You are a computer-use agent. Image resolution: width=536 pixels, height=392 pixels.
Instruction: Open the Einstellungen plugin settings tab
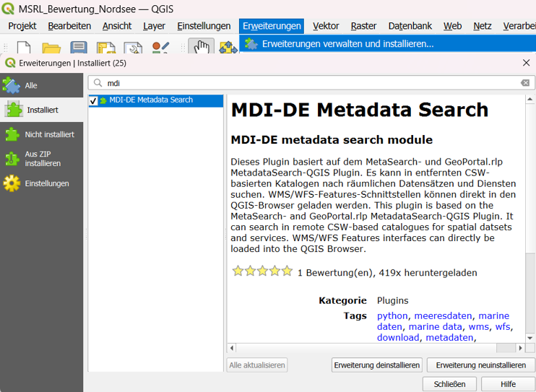point(47,183)
